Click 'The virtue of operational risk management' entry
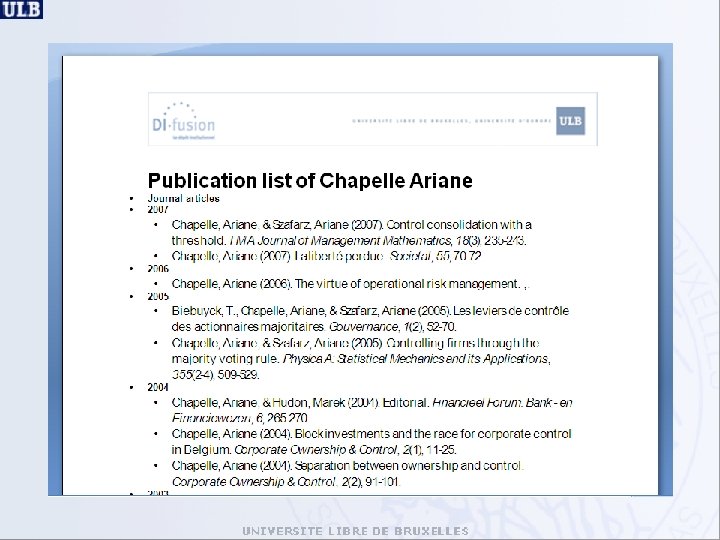Viewport: 720px width, 540px height. (x=350, y=284)
